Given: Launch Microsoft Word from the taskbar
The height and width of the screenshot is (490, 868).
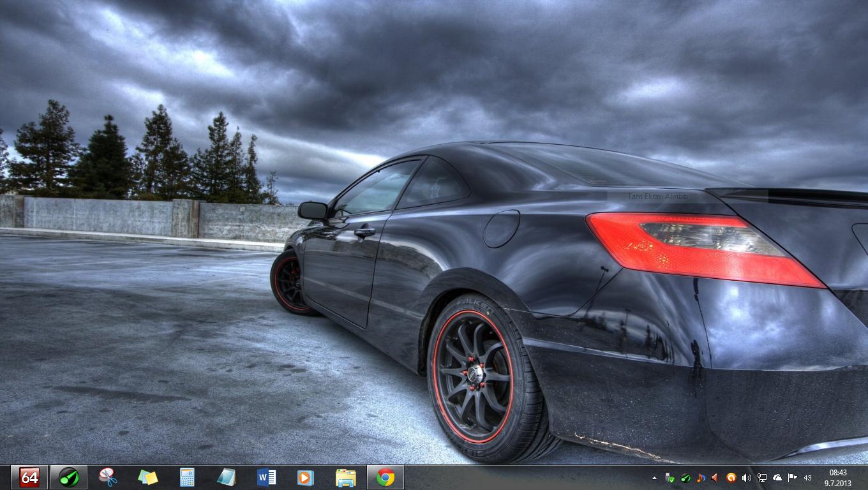Looking at the screenshot, I should [266, 477].
